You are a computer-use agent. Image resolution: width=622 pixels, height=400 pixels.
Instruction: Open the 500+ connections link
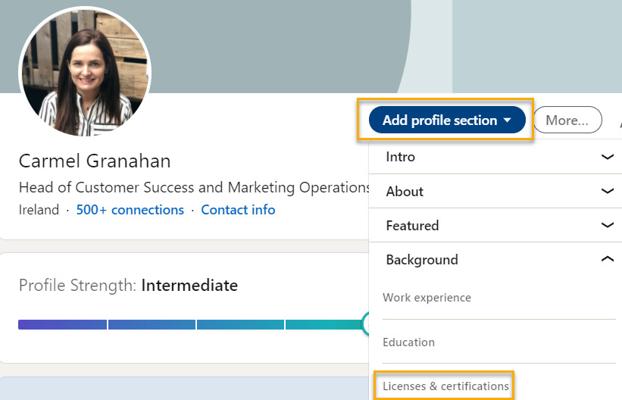coord(130,210)
